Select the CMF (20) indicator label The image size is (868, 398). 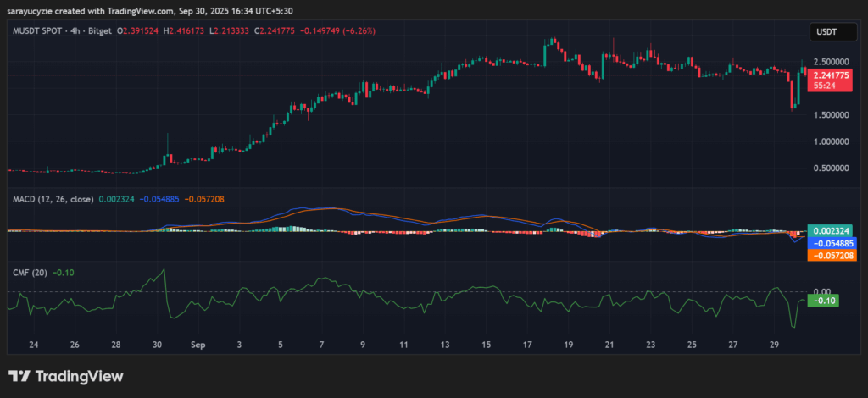30,273
